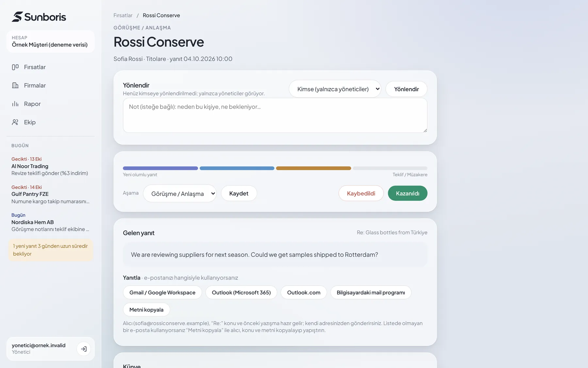Click the Fırsatlar breadcrumb link
The width and height of the screenshot is (588, 368).
(x=123, y=15)
